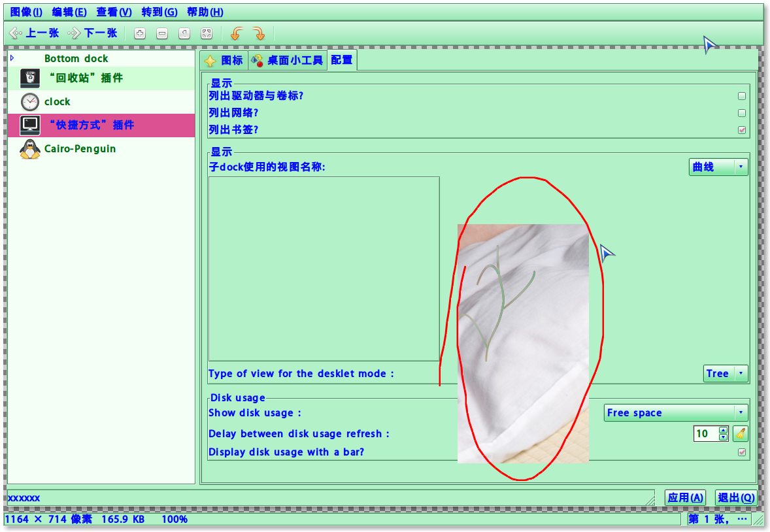The width and height of the screenshot is (770, 532).
Task: Click the Disk usage group heading
Action: (238, 398)
